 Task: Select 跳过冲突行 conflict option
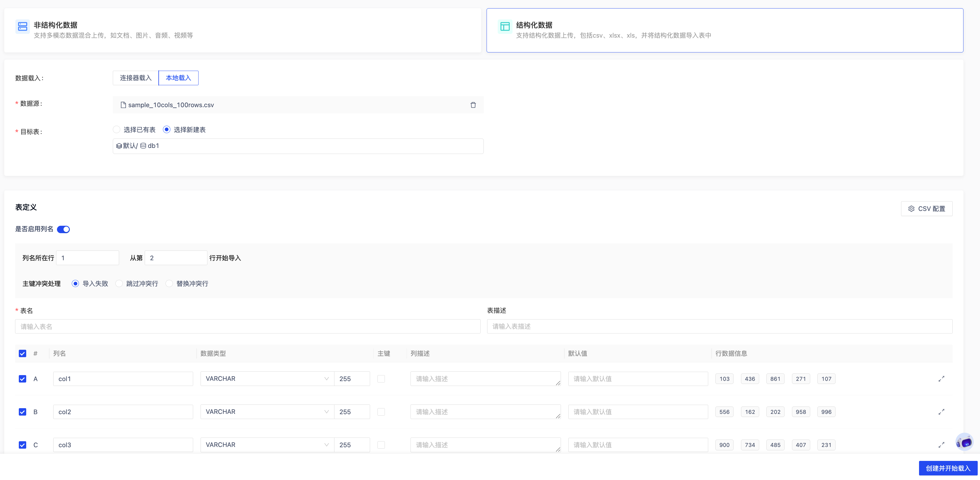(119, 284)
